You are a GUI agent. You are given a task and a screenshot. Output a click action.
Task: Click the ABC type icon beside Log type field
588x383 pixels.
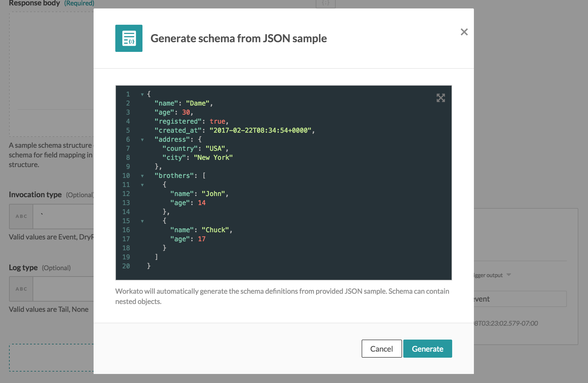tap(21, 289)
